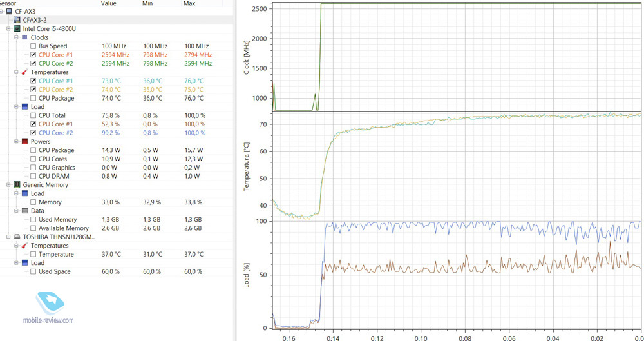Viewport: 644px width, 341px height.
Task: Click the Generic Memory RAM icon
Action: tap(17, 185)
